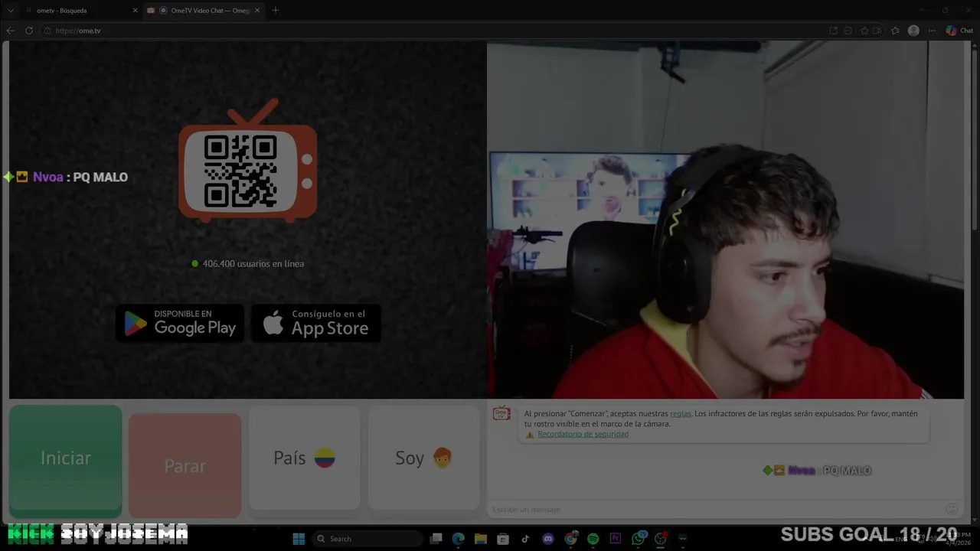
Task: Open the Soy gender selector
Action: (423, 458)
